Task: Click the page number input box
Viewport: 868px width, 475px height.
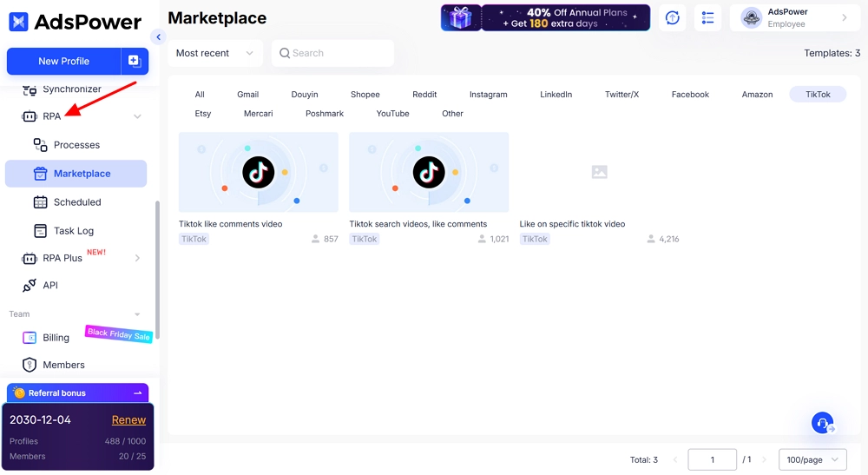Action: (x=713, y=459)
